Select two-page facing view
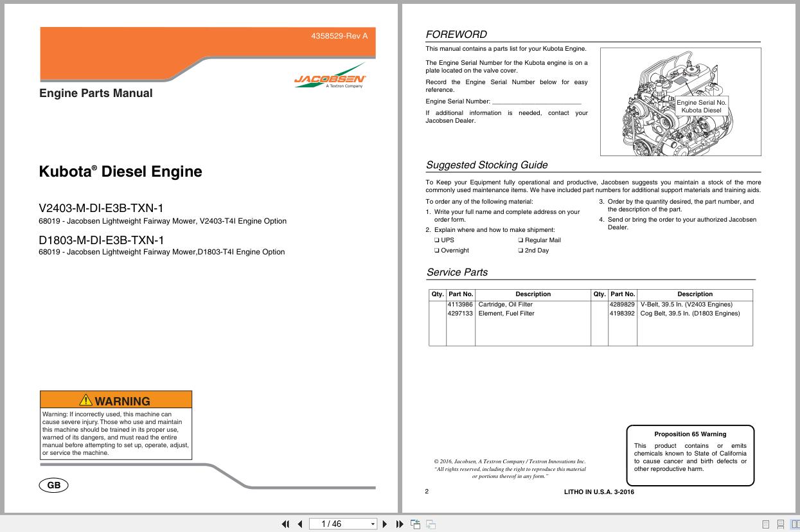800x532 pixels. tap(796, 524)
